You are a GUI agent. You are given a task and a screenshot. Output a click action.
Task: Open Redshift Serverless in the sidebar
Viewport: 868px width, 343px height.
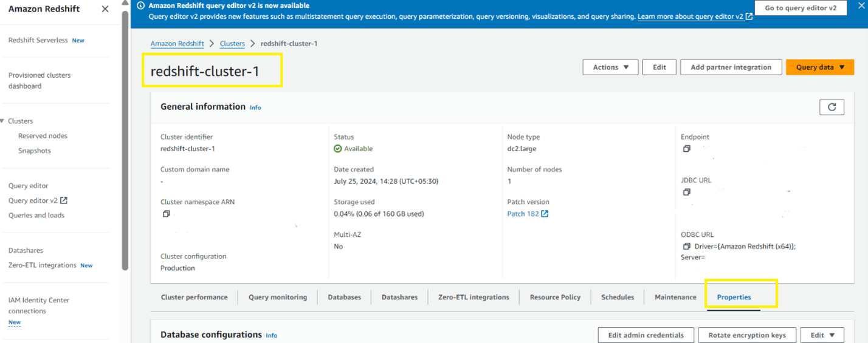click(38, 40)
